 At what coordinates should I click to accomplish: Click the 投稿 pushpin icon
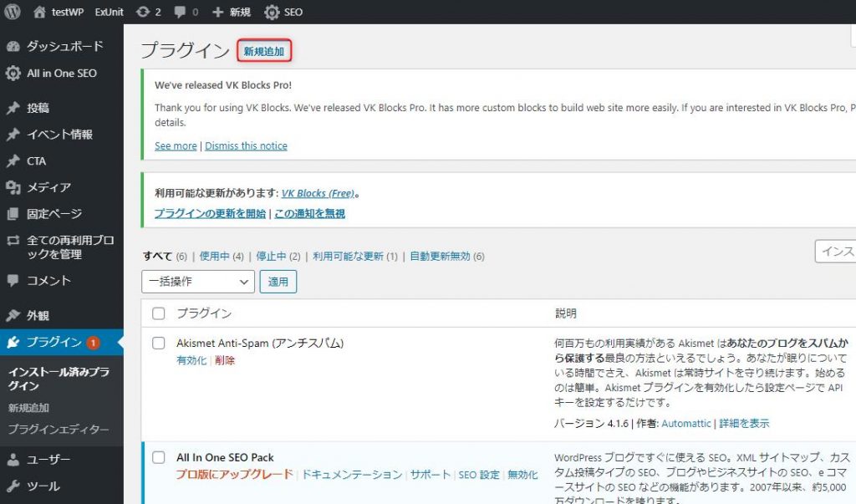click(13, 108)
